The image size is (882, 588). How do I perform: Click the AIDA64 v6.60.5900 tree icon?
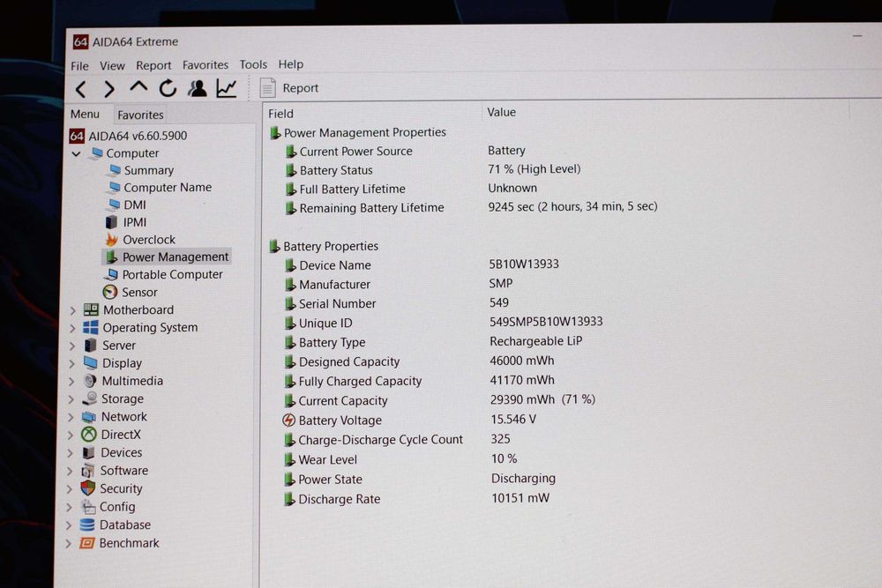(x=77, y=136)
